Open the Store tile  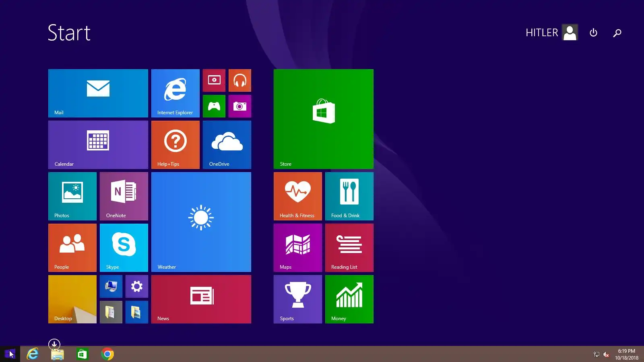tap(324, 119)
